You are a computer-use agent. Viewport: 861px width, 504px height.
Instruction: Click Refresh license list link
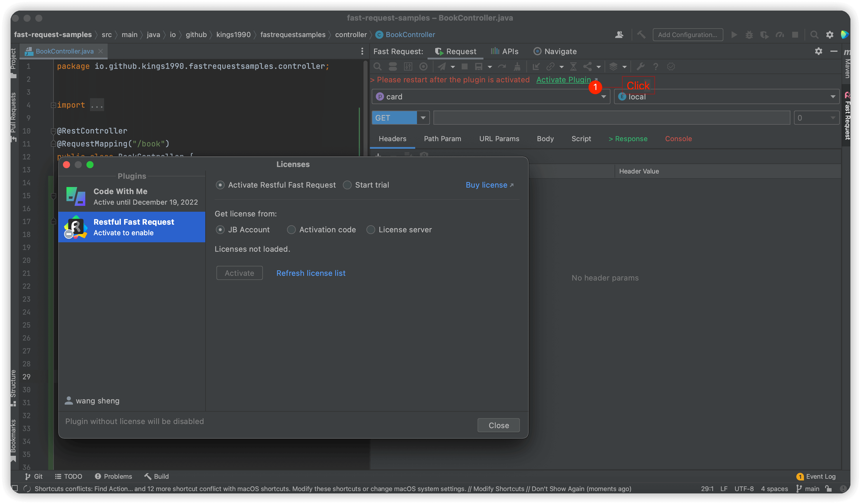click(311, 273)
